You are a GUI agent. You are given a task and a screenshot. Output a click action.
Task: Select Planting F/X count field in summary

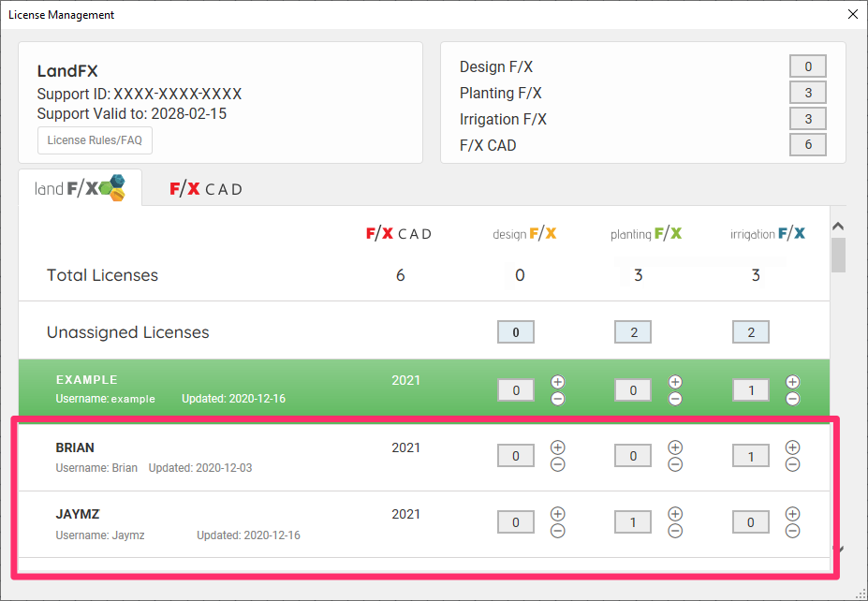[x=808, y=93]
